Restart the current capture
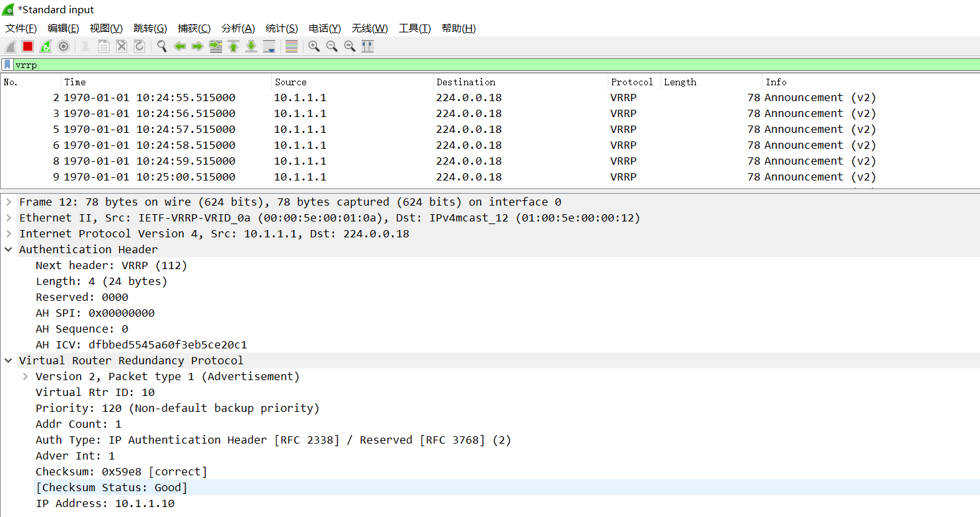980x517 pixels. pyautogui.click(x=46, y=46)
